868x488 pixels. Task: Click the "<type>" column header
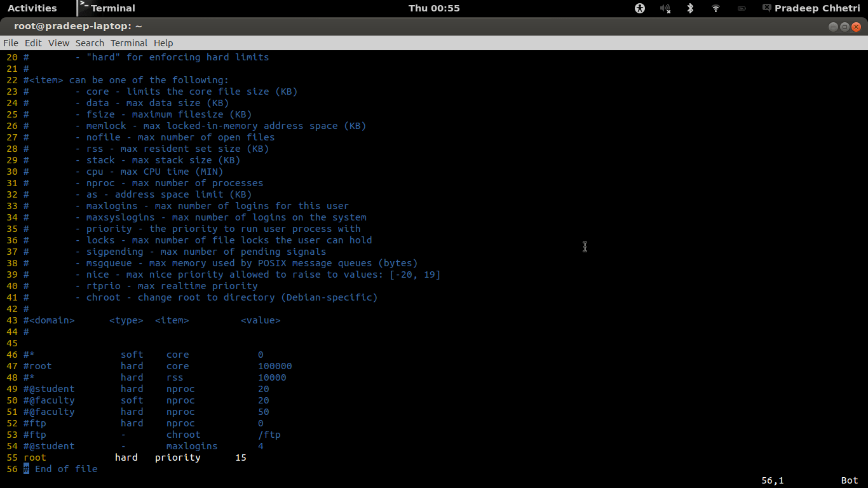click(x=126, y=320)
